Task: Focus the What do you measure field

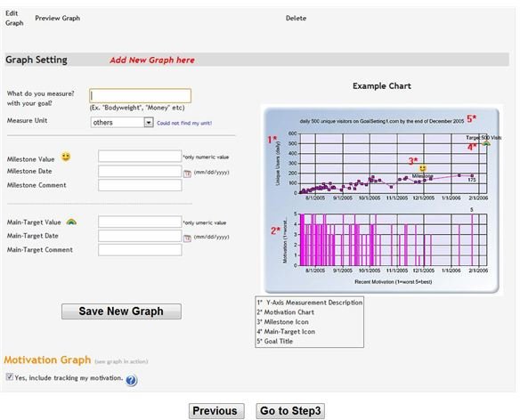Action: (141, 96)
